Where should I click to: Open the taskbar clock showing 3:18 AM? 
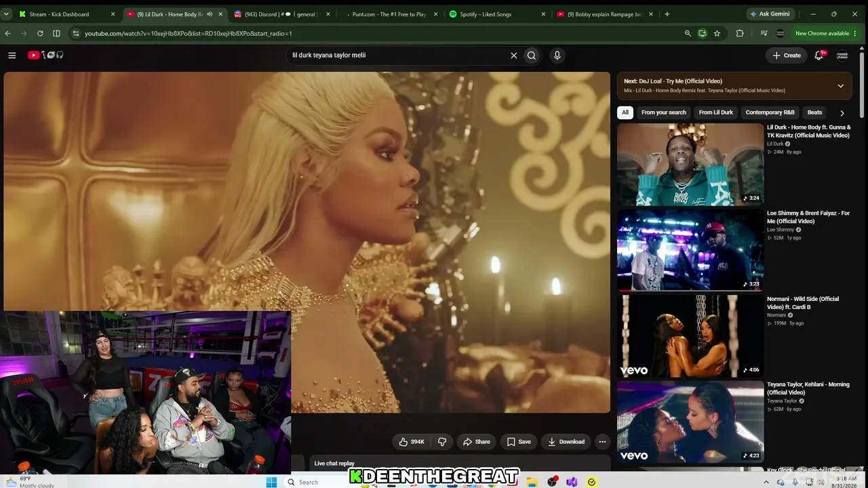tap(846, 482)
